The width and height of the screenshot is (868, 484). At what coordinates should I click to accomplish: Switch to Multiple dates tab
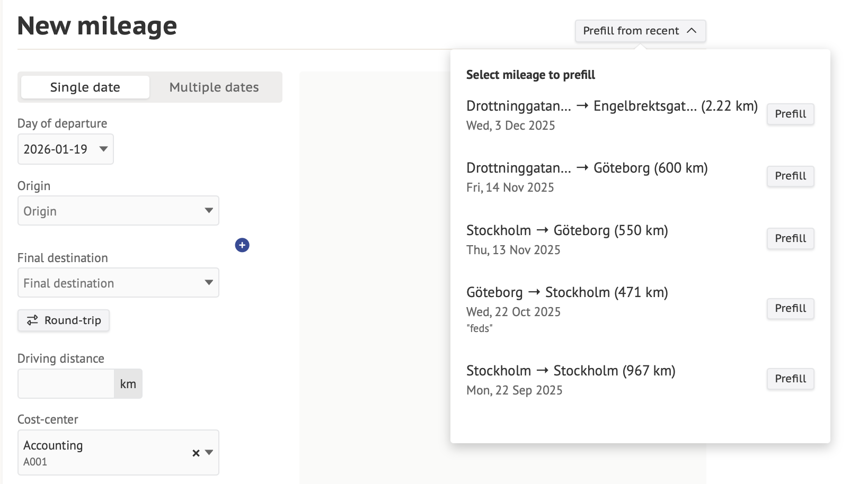click(214, 87)
